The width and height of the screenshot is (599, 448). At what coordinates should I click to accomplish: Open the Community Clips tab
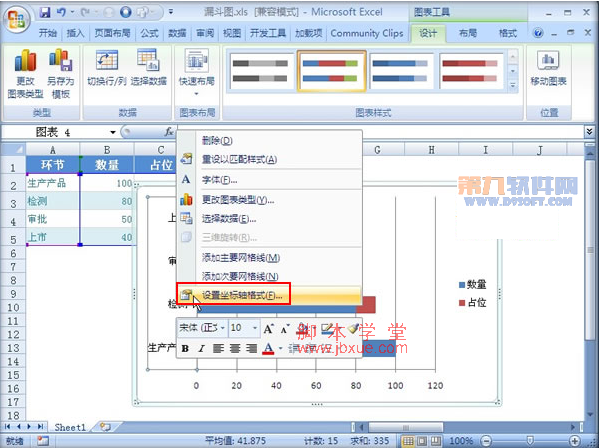tap(367, 34)
